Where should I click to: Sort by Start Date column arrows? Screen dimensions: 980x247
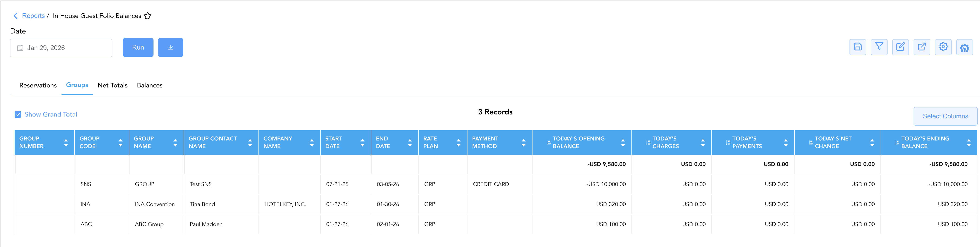[362, 143]
